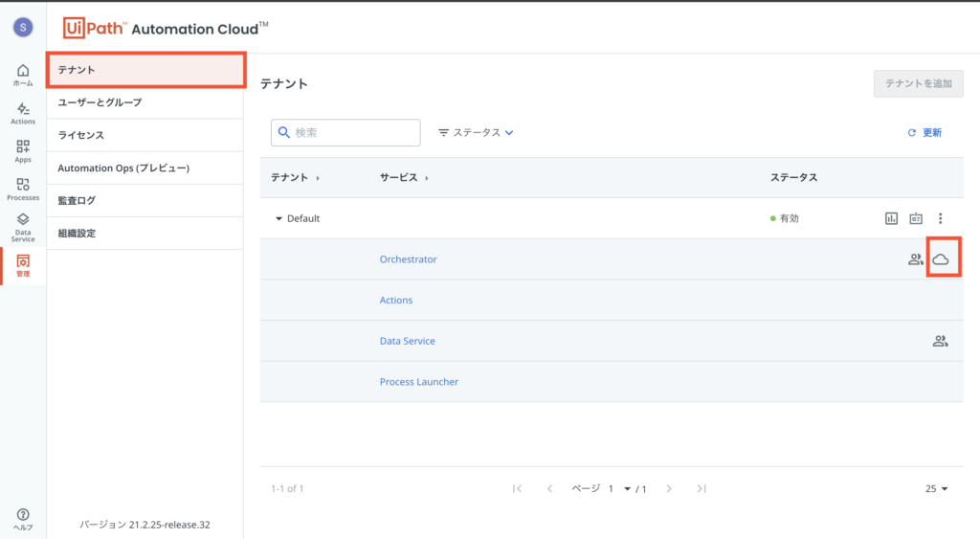The height and width of the screenshot is (539, 980).
Task: Open 監査ログ menu item
Action: [x=145, y=201]
